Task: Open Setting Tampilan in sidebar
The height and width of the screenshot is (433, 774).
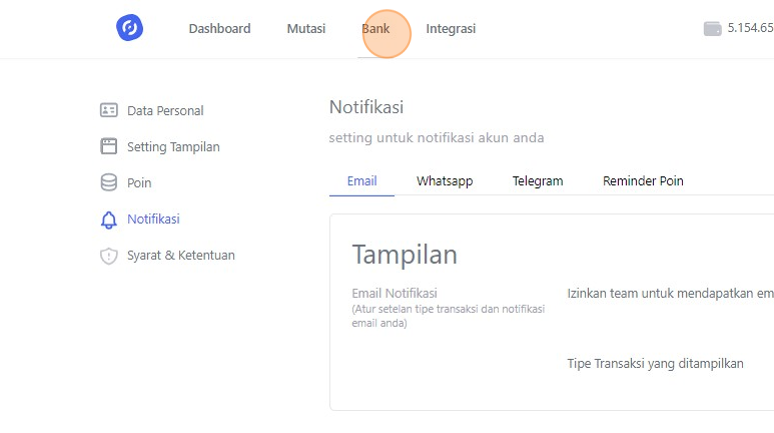Action: (x=173, y=147)
